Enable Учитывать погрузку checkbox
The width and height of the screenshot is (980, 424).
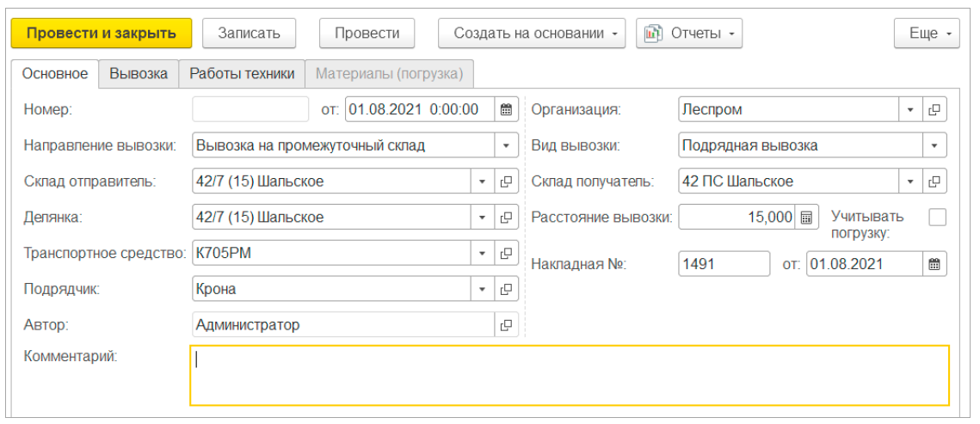(937, 218)
